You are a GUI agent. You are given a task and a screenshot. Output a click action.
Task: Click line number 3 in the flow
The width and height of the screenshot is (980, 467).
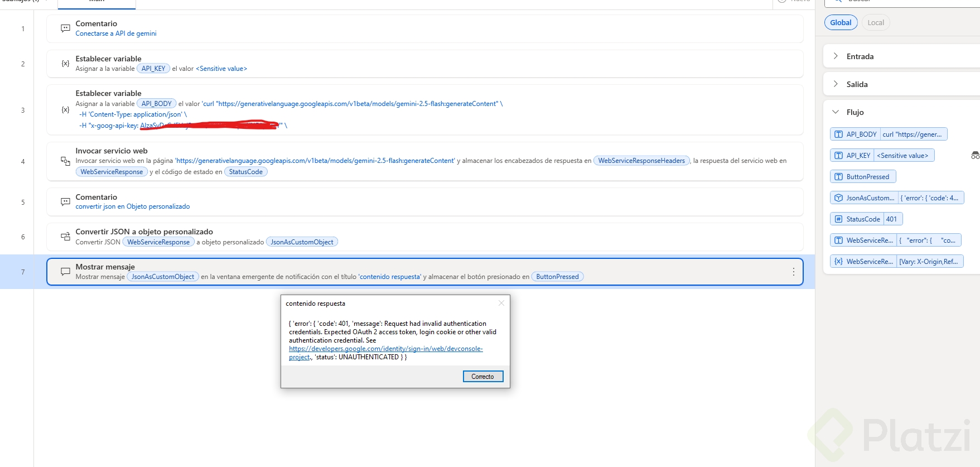[23, 110]
